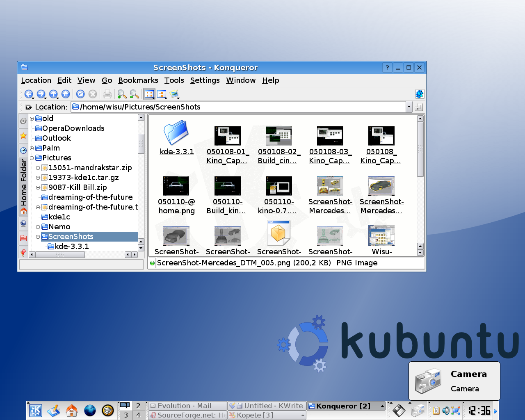Select the Outlook folder in the tree
525x420 pixels.
pyautogui.click(x=53, y=138)
